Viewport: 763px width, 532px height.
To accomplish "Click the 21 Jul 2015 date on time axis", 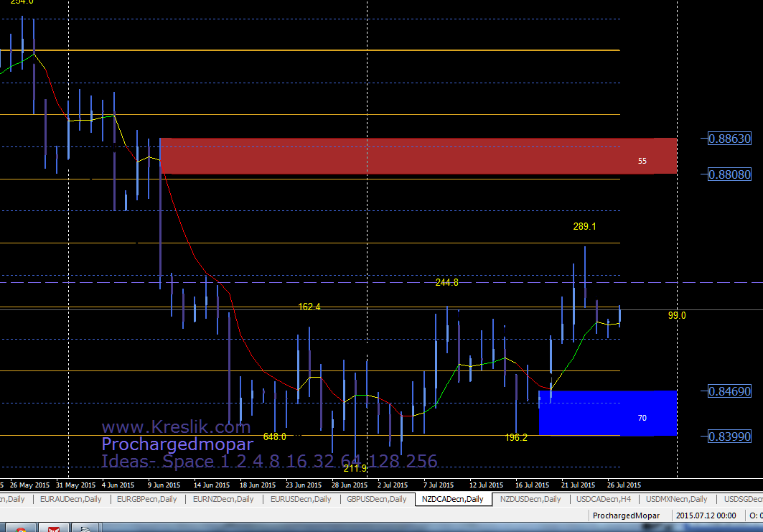I will tap(578, 485).
